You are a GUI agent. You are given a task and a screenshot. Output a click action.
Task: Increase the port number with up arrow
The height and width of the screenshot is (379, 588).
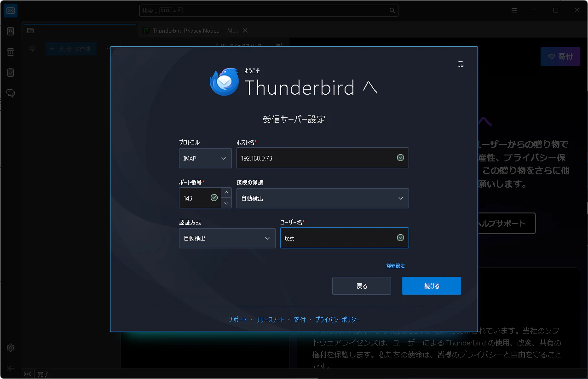(226, 193)
